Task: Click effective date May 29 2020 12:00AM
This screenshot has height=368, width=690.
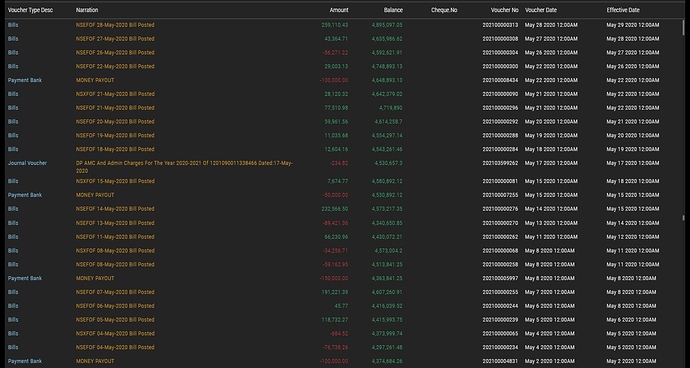Action: click(633, 25)
